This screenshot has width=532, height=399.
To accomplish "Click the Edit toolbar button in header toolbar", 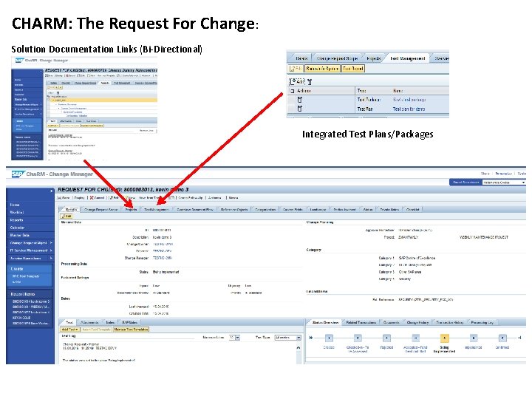I will click(115, 197).
